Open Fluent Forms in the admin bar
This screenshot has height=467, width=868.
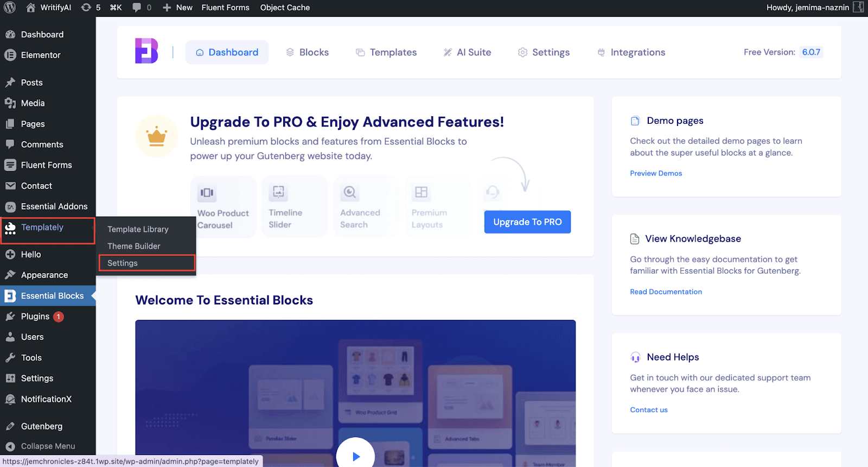(x=225, y=8)
